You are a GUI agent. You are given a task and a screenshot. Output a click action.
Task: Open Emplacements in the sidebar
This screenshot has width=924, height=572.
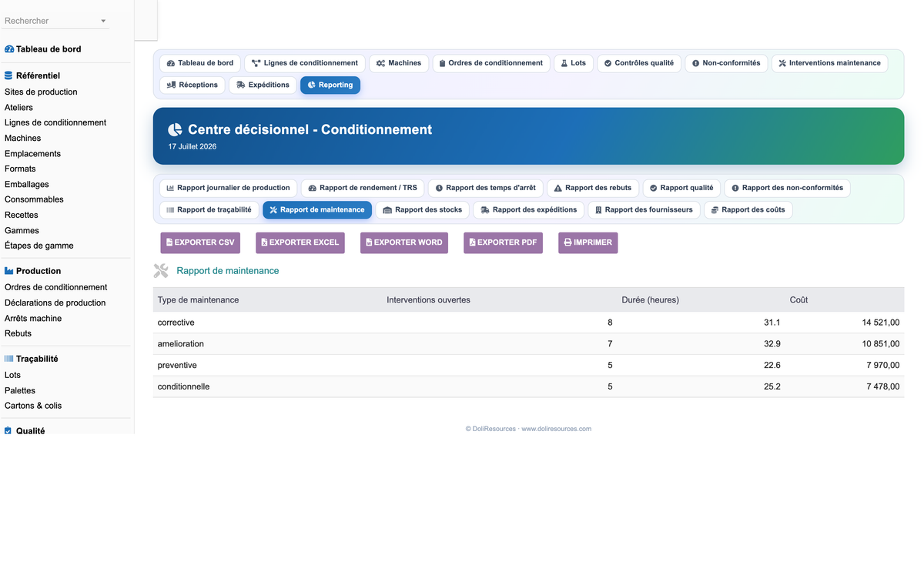point(32,153)
